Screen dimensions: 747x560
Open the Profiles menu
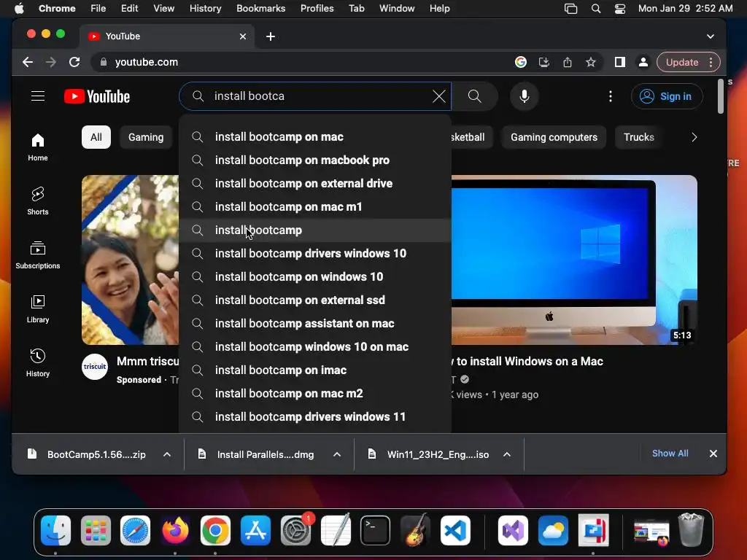click(x=317, y=9)
